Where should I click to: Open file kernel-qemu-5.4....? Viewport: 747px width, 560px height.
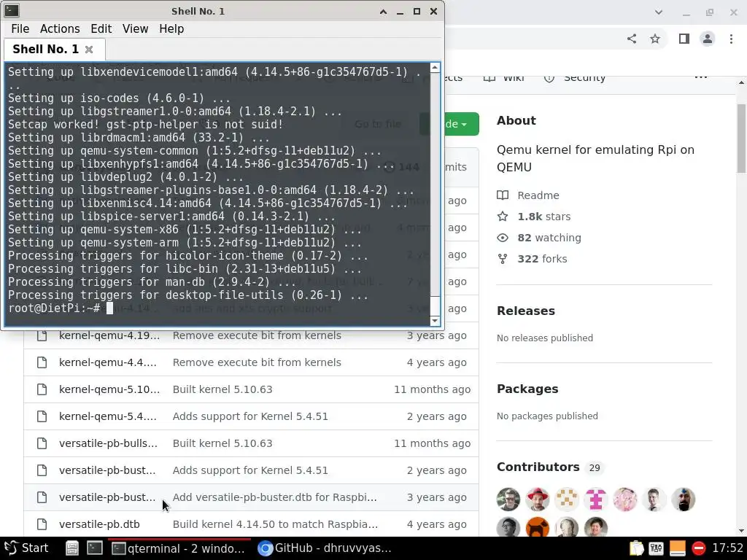(x=107, y=416)
